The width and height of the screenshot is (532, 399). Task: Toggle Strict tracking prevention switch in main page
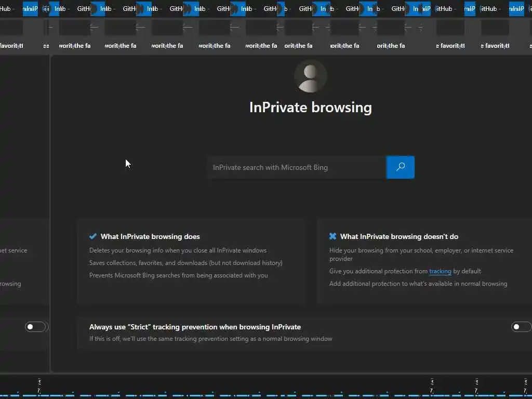(521, 327)
